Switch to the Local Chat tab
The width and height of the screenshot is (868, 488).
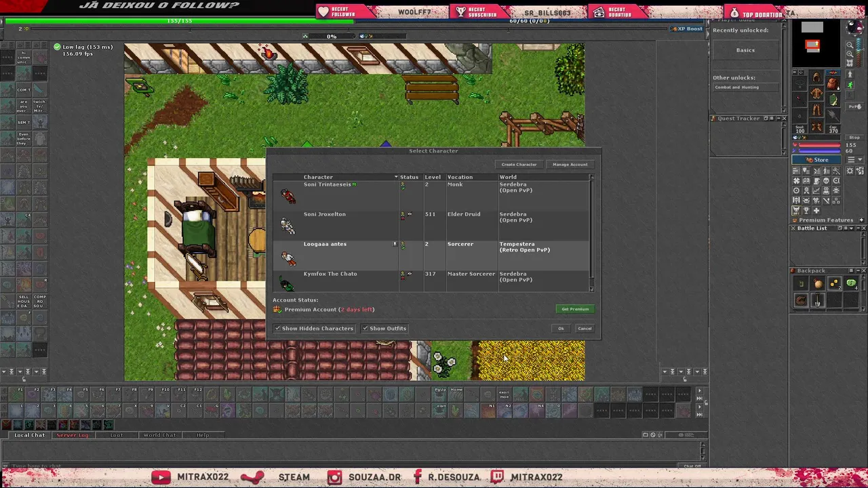pyautogui.click(x=30, y=435)
